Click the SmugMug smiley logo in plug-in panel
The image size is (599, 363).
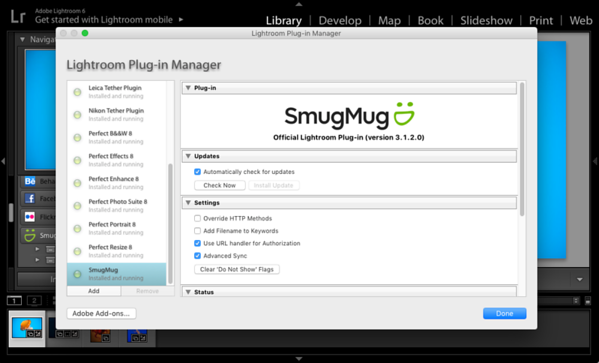404,114
